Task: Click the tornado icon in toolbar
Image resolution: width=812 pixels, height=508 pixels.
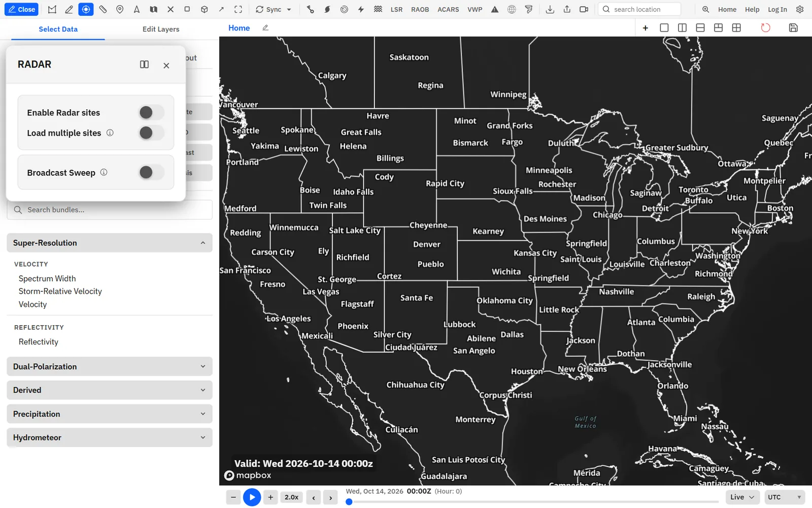Action: [529, 9]
